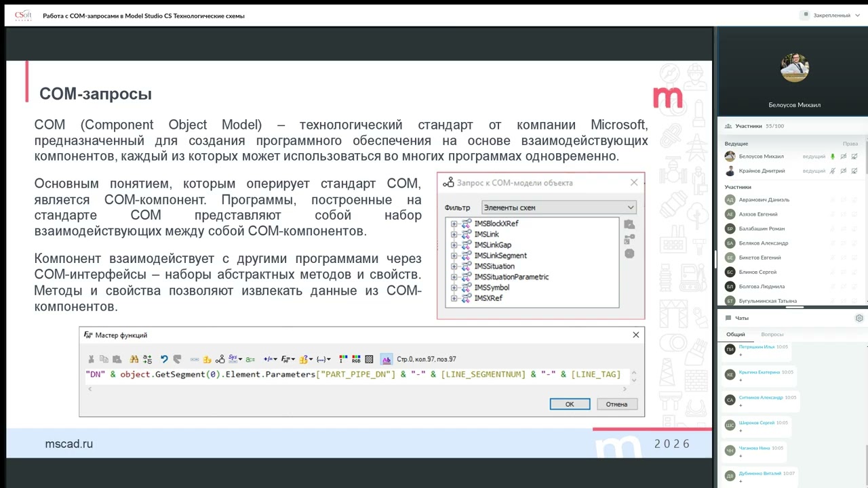Close the 'Запрос к COM-модели объекта' dialog
The height and width of the screenshot is (488, 868).
(634, 182)
